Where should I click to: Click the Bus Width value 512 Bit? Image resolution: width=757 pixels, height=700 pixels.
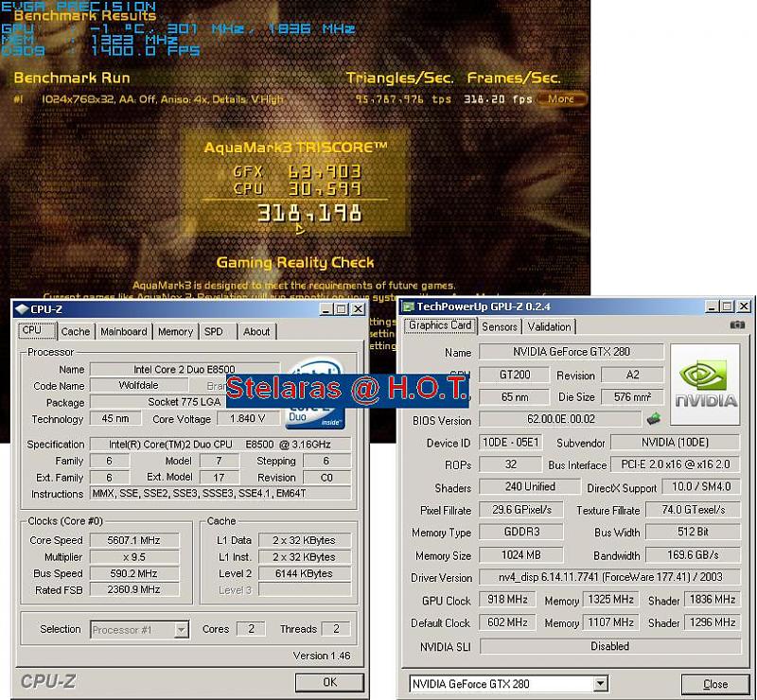(693, 532)
